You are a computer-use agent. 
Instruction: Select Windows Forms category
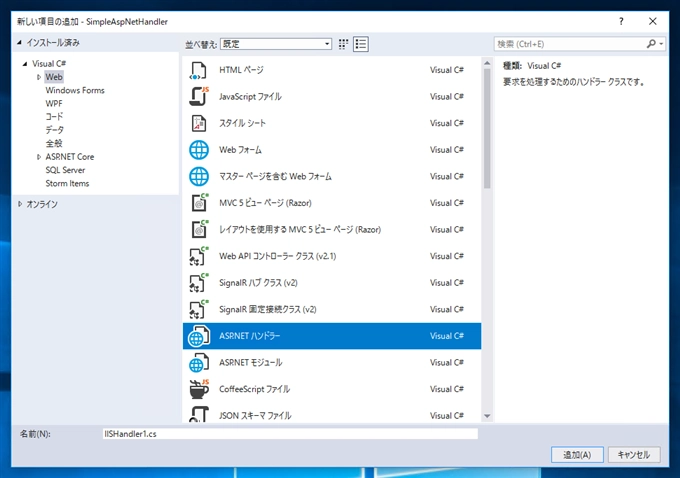click(x=75, y=91)
